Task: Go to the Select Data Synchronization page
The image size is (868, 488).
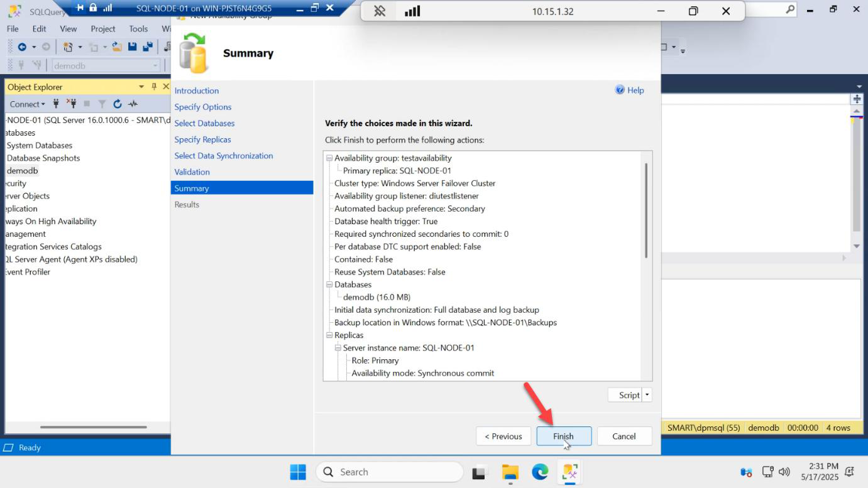Action: [224, 156]
